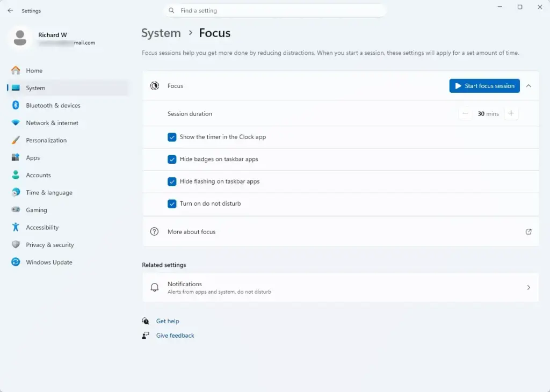The image size is (550, 392).
Task: Click the question mark icon beside More about focus
Action: pyautogui.click(x=154, y=231)
